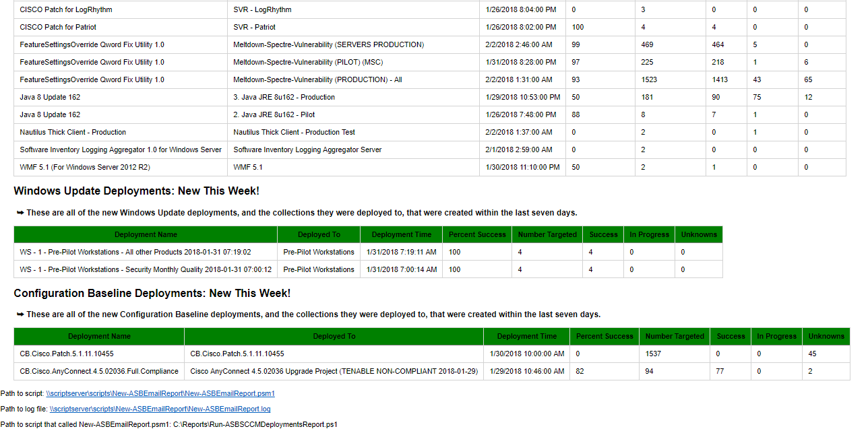
Task: Click the '1/31/2018 7:19:11 AM' deployment time
Action: [x=402, y=253]
